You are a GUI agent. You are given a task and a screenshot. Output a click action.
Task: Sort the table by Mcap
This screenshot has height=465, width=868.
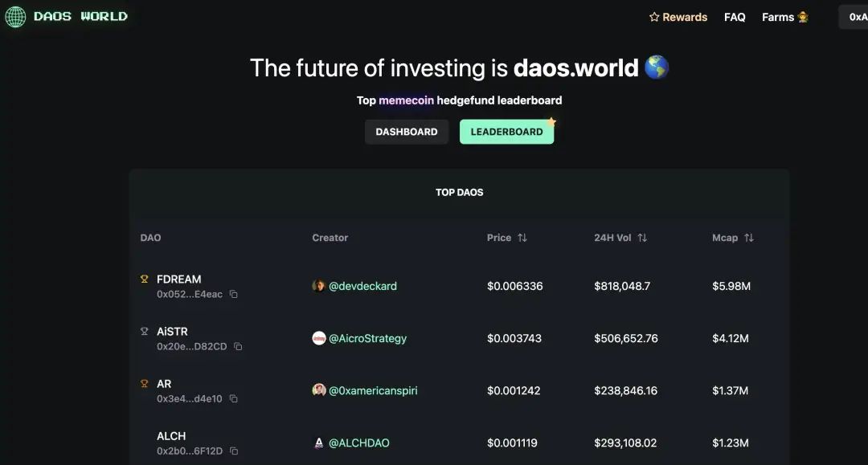pos(749,238)
